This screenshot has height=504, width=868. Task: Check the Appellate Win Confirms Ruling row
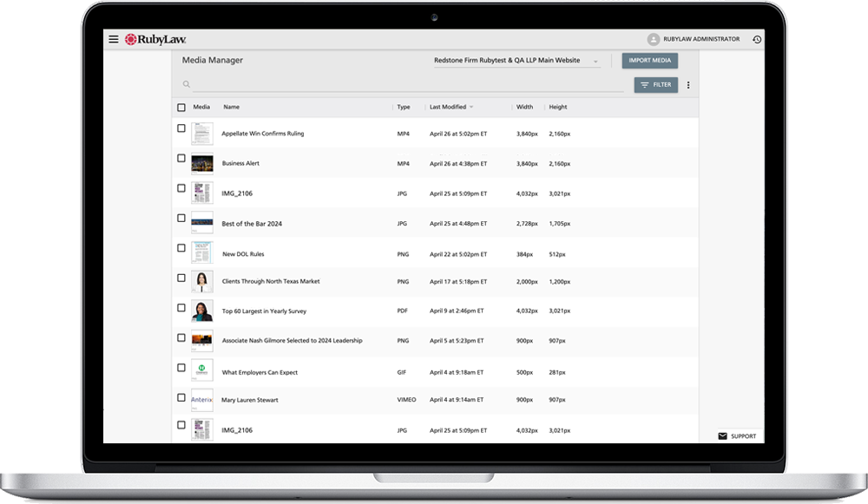181,128
